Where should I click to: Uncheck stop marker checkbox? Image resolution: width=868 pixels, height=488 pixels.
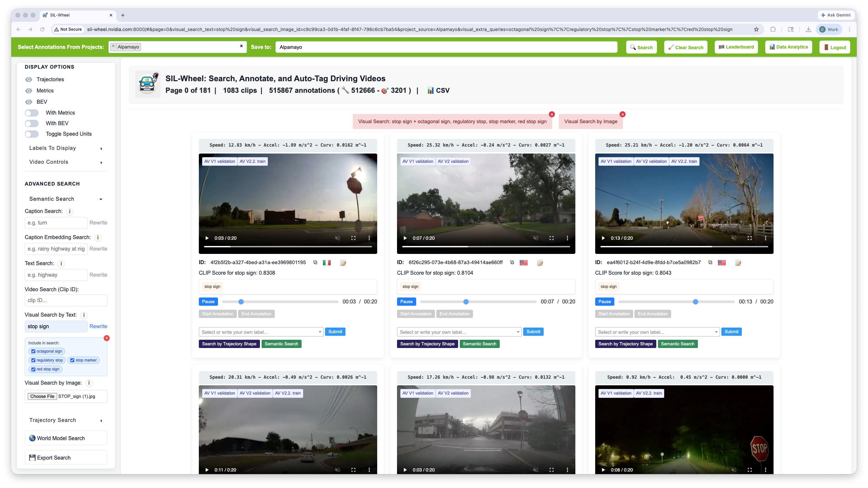tap(72, 360)
